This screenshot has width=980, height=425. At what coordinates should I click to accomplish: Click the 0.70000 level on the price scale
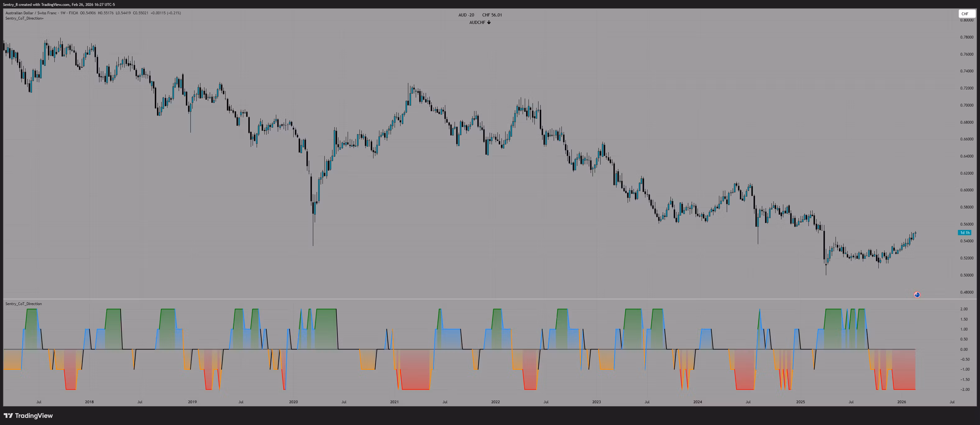click(967, 105)
